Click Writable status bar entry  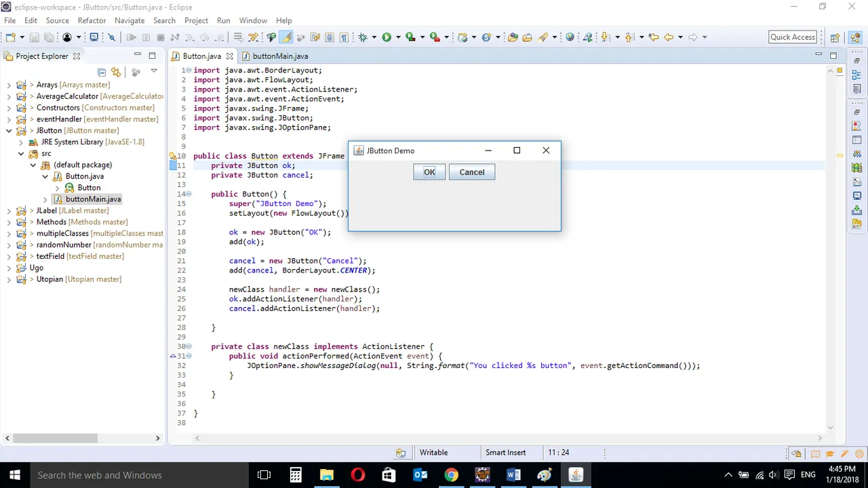click(433, 453)
